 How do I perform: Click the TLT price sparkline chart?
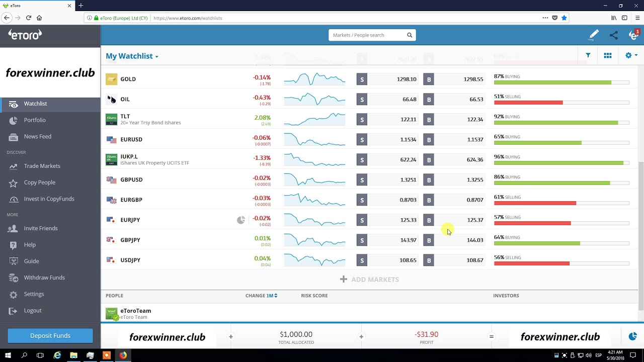coord(314,119)
